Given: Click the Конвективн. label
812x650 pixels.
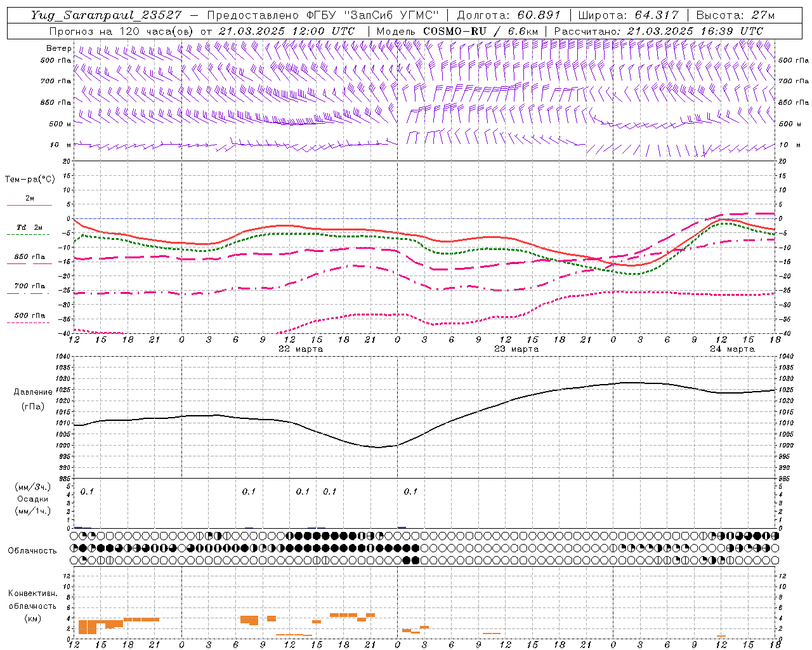Looking at the screenshot, I should pyautogui.click(x=33, y=594).
